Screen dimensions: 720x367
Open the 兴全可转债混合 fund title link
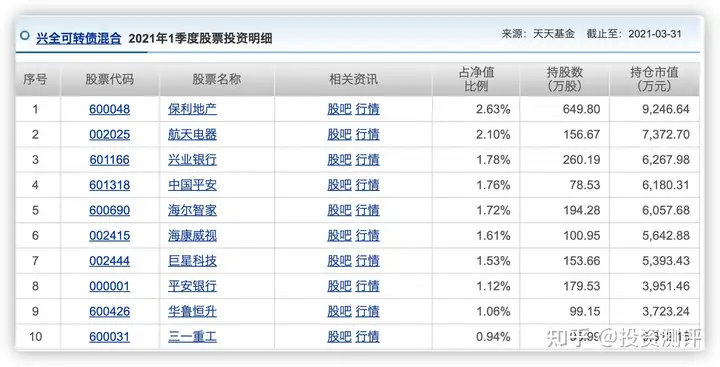click(79, 38)
